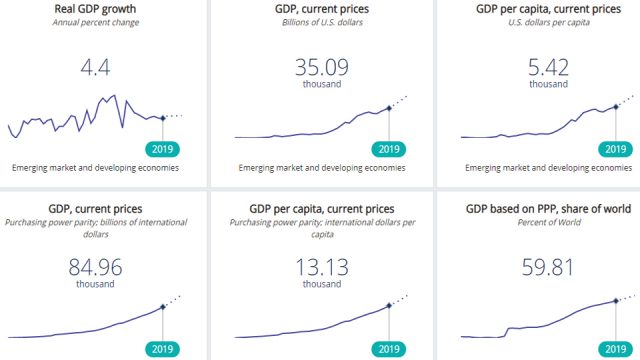Click the diamond data point on the share of world line
640x360 pixels.
(x=616, y=301)
